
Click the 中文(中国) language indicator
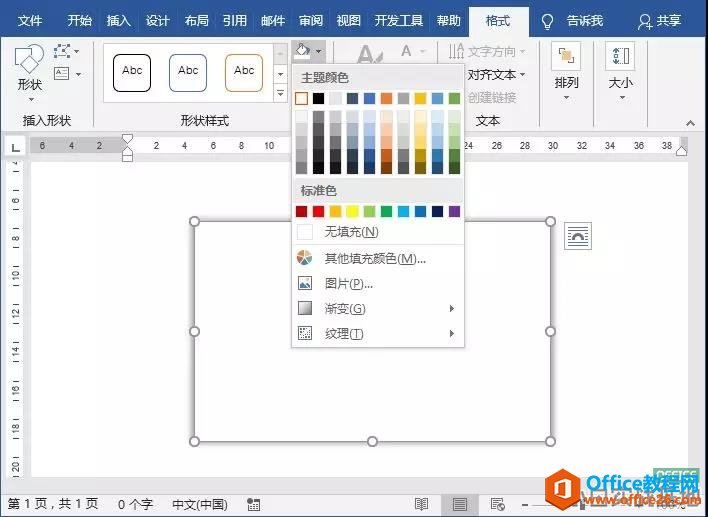coord(200,504)
